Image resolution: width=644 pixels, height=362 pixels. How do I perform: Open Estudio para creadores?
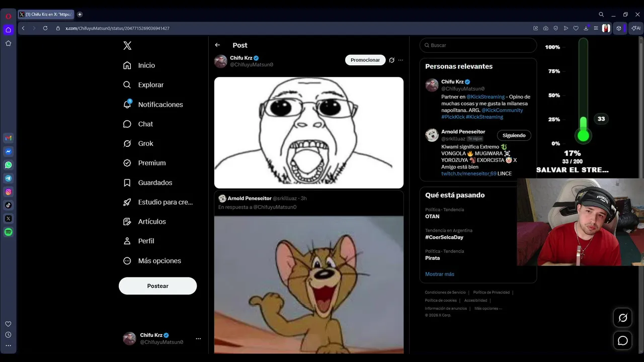pos(158,202)
